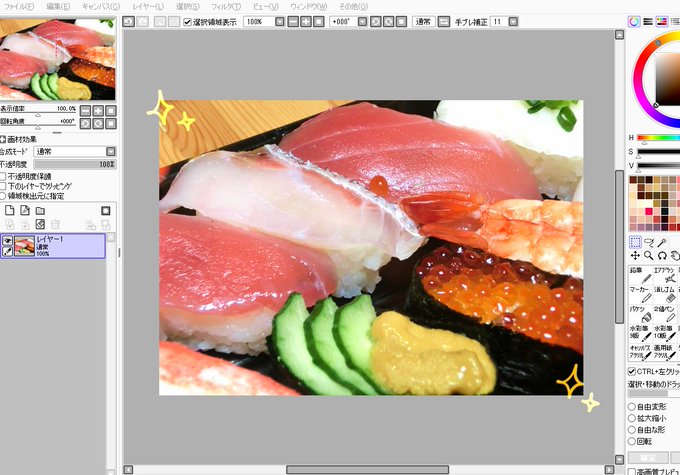Reset rotation with the top toolbar square button
The height and width of the screenshot is (475, 680).
pyautogui.click(x=401, y=21)
